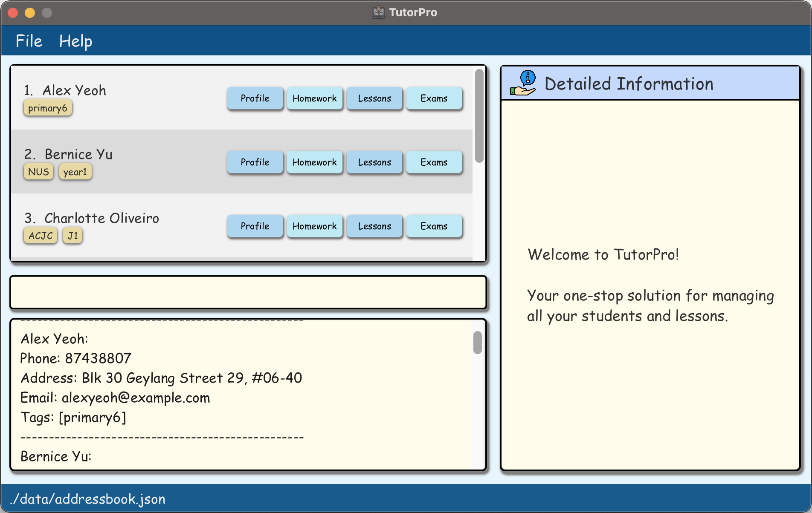812x513 pixels.
Task: Focus the command input box
Action: pyautogui.click(x=248, y=292)
